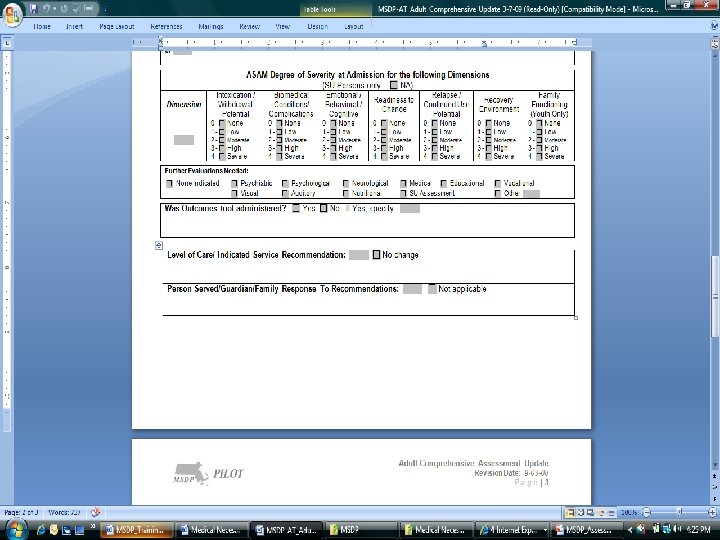Check the No change box
This screenshot has height=540, width=720.
point(376,254)
